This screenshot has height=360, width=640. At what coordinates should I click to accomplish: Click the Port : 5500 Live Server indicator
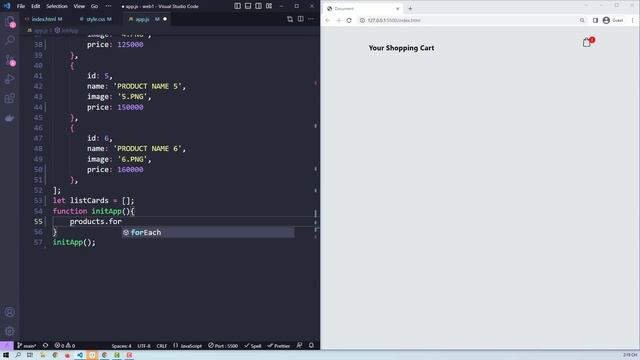(x=223, y=346)
